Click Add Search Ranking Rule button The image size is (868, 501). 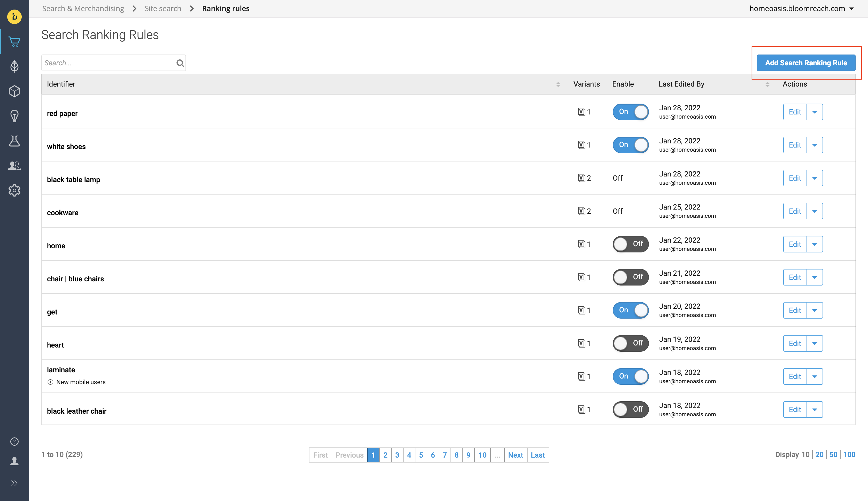[x=806, y=63]
